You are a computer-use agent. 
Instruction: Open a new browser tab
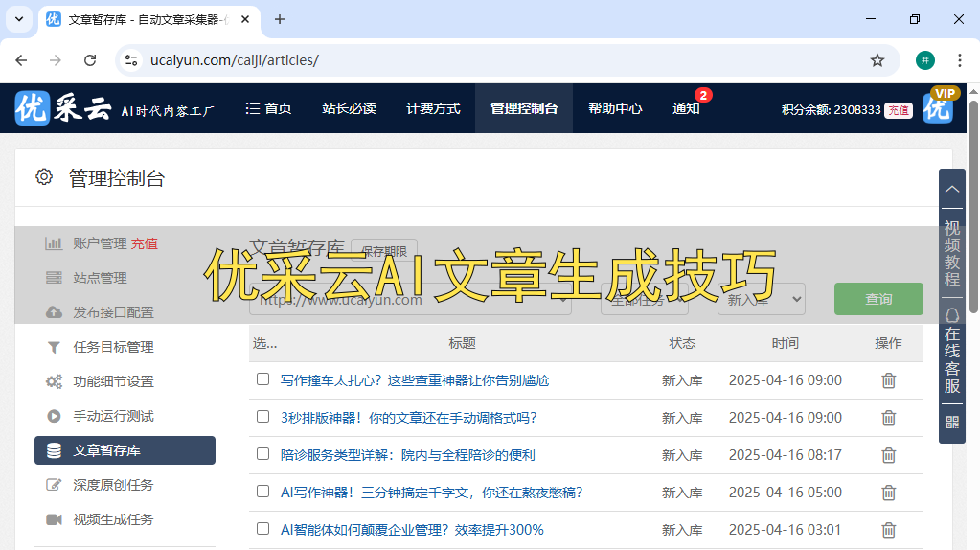[x=280, y=19]
